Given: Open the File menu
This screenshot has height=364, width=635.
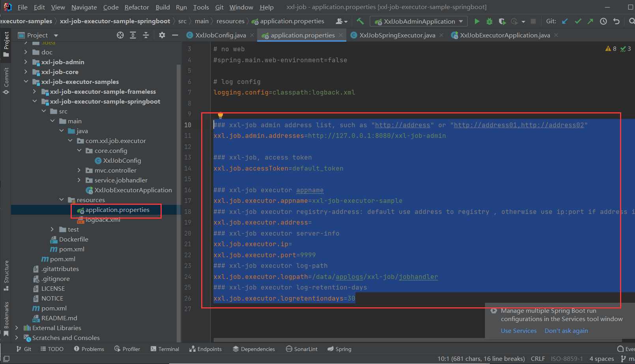Looking at the screenshot, I should pos(22,7).
